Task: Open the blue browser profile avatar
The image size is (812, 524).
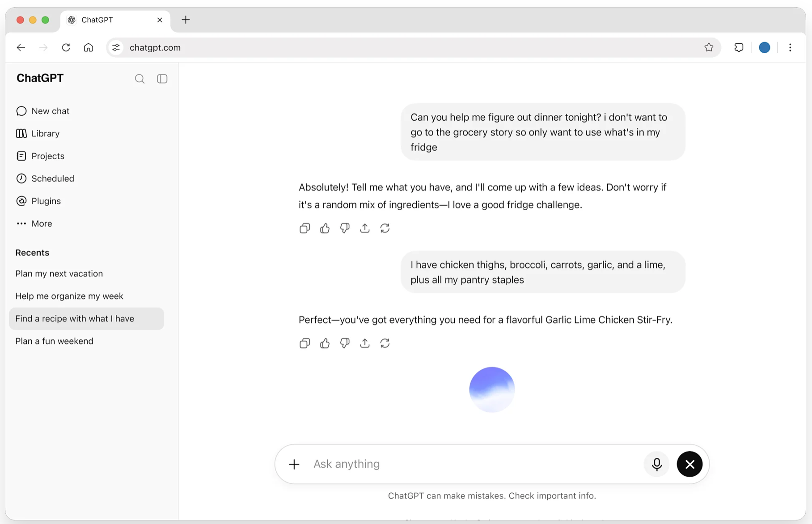Action: [765, 47]
